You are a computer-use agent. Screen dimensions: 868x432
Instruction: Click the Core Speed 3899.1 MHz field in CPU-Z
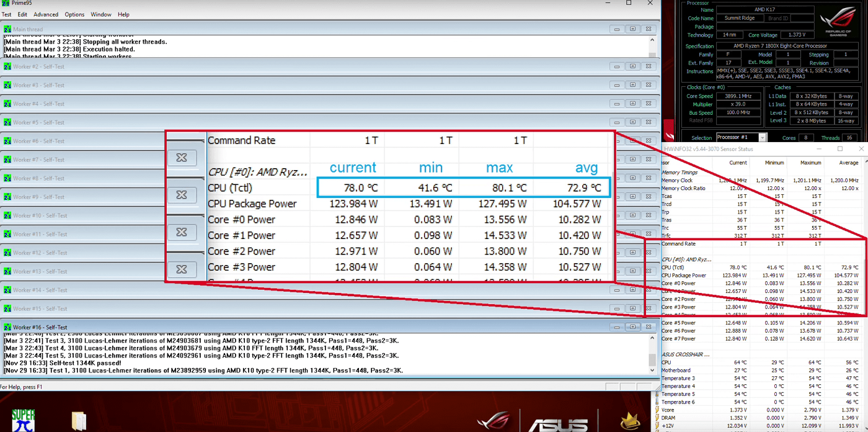click(x=738, y=96)
